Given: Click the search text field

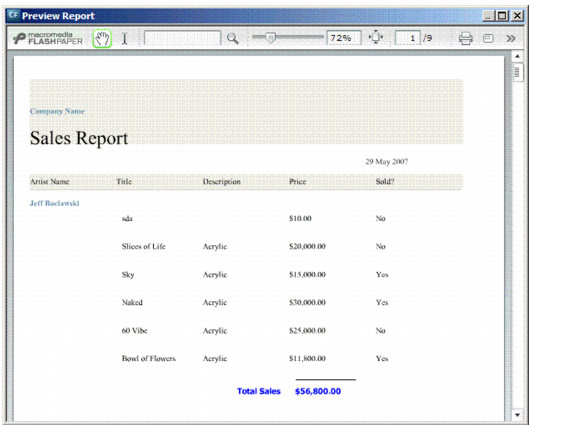Looking at the screenshot, I should pos(183,38).
